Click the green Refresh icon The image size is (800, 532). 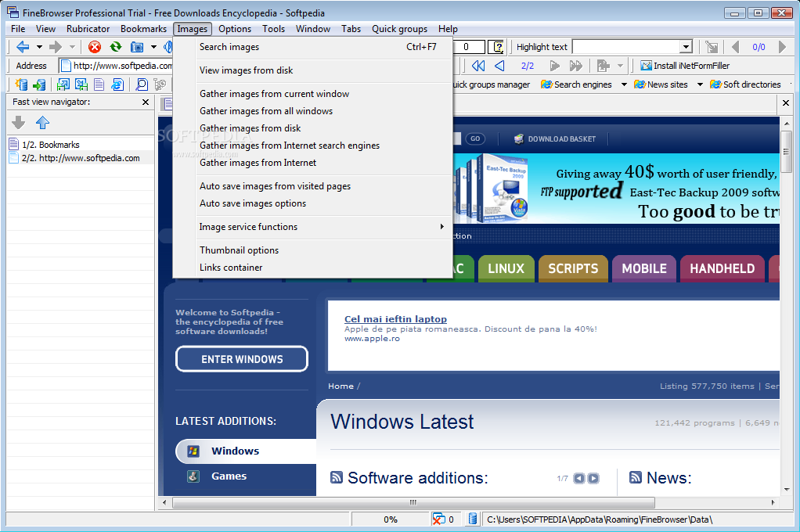tap(116, 47)
